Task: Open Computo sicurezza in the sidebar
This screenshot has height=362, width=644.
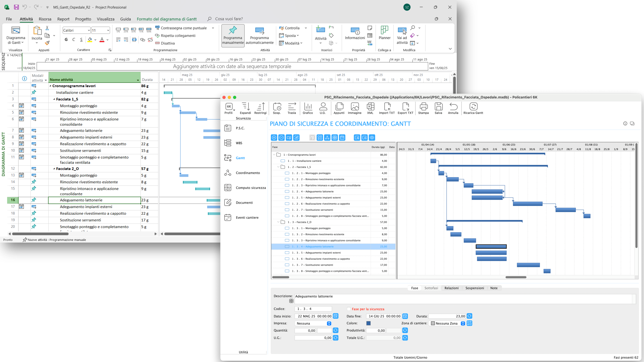Action: [250, 188]
